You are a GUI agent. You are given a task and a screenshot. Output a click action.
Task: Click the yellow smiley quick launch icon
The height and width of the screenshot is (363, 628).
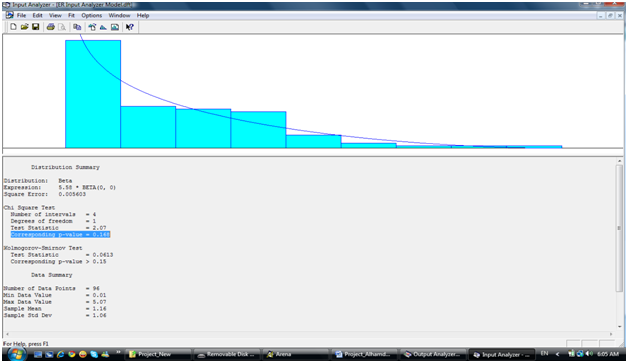83,354
